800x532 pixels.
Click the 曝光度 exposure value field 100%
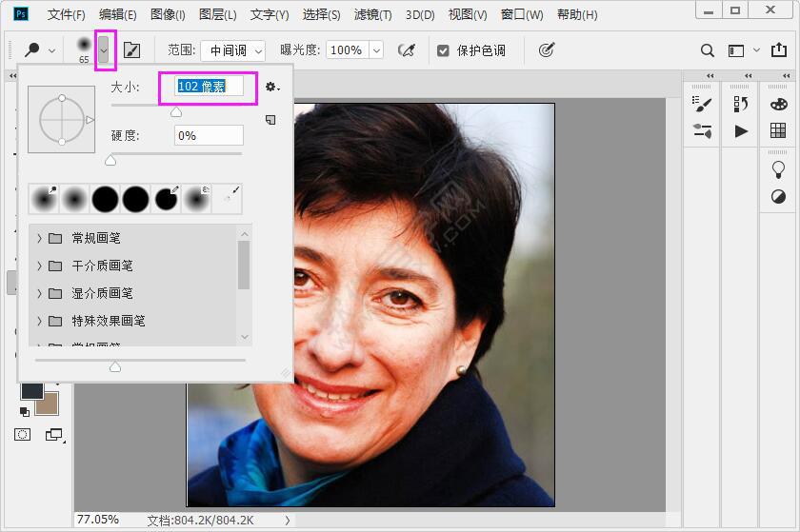[347, 50]
